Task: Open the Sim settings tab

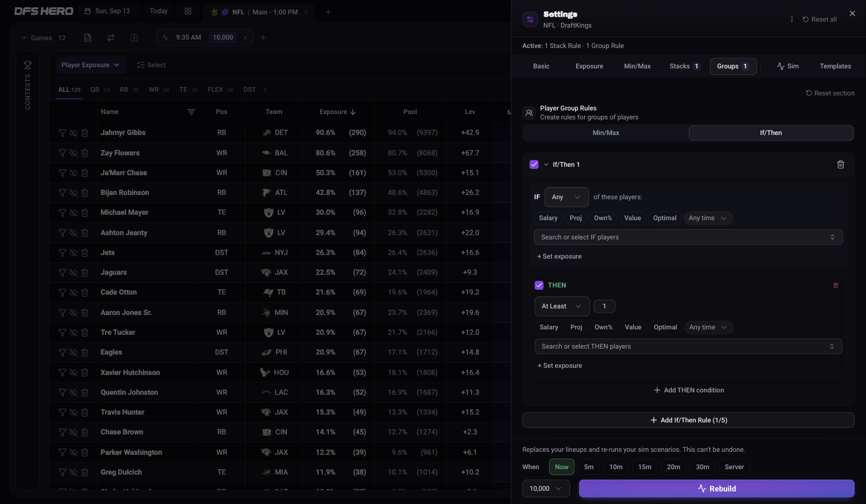Action: (787, 66)
